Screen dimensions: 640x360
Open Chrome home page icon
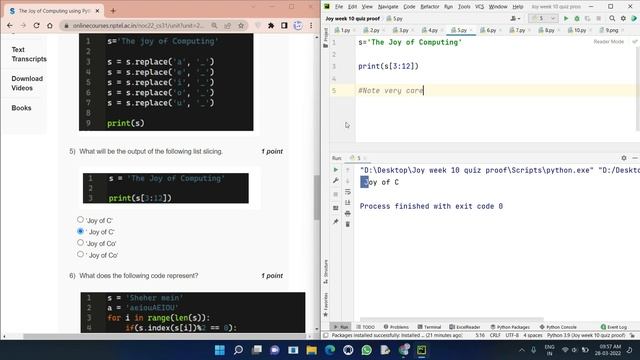(50, 25)
